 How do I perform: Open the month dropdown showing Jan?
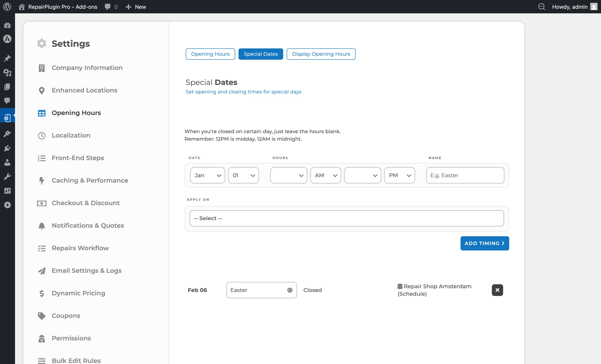click(x=207, y=175)
